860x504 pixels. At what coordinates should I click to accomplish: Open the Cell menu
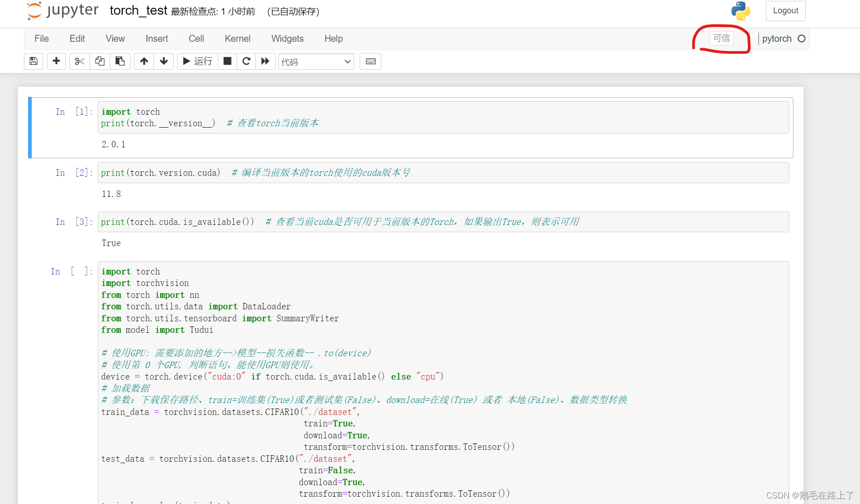196,39
